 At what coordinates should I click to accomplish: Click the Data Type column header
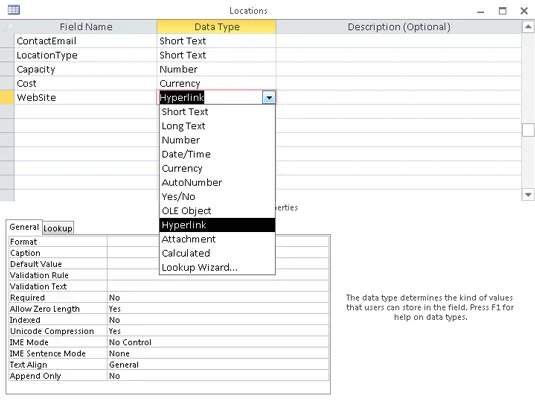tap(217, 27)
